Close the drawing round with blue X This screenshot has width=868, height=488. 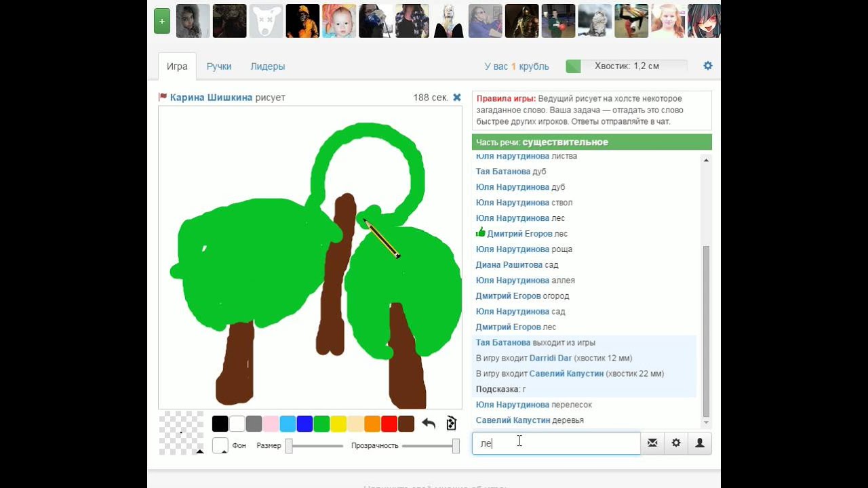tap(457, 98)
